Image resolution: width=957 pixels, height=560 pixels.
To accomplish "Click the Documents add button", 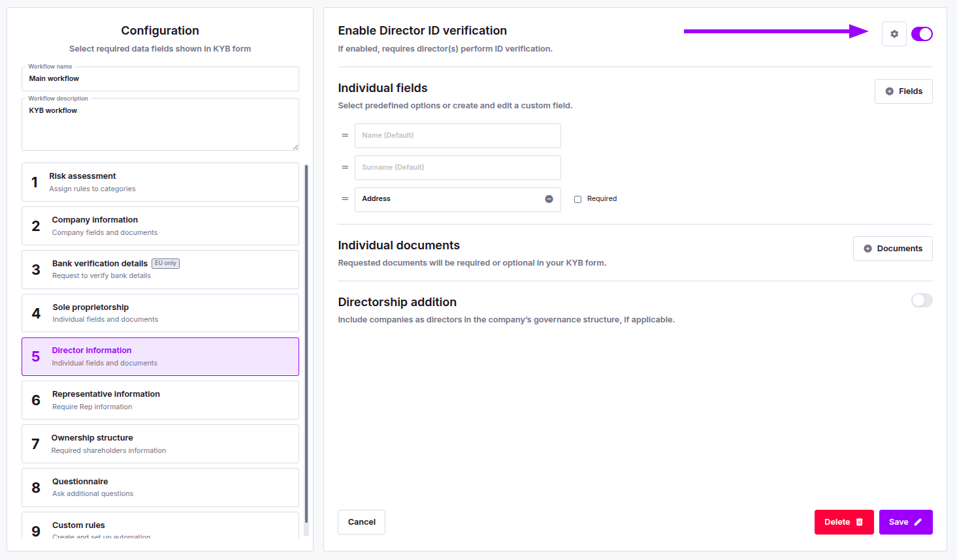I will coord(892,249).
